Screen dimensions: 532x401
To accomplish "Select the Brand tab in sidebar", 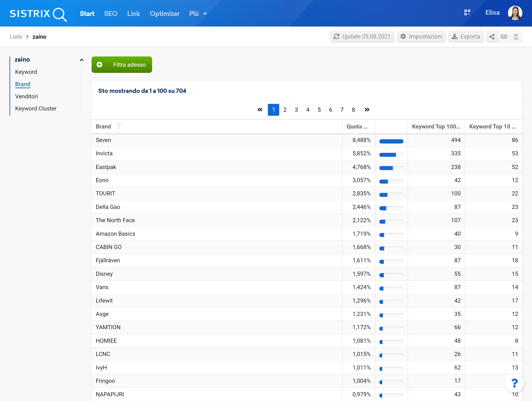I will 22,84.
